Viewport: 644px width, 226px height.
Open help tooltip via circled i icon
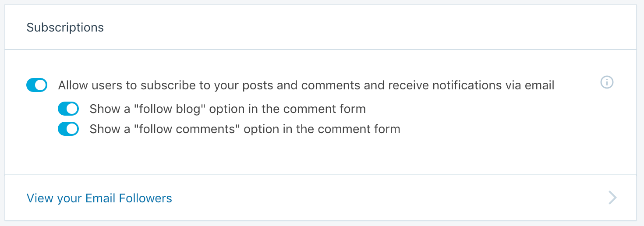pos(607,82)
